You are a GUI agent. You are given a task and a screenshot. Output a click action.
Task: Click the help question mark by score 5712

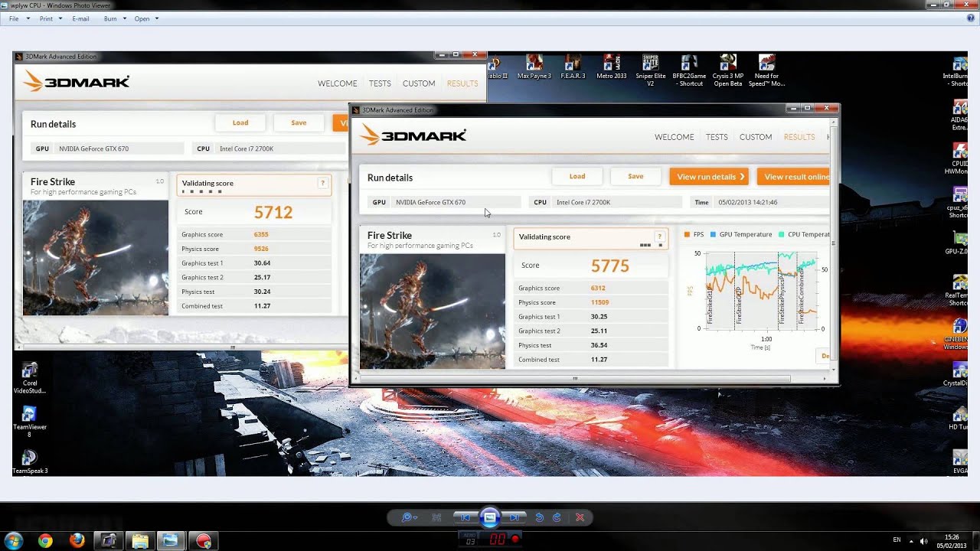point(322,183)
